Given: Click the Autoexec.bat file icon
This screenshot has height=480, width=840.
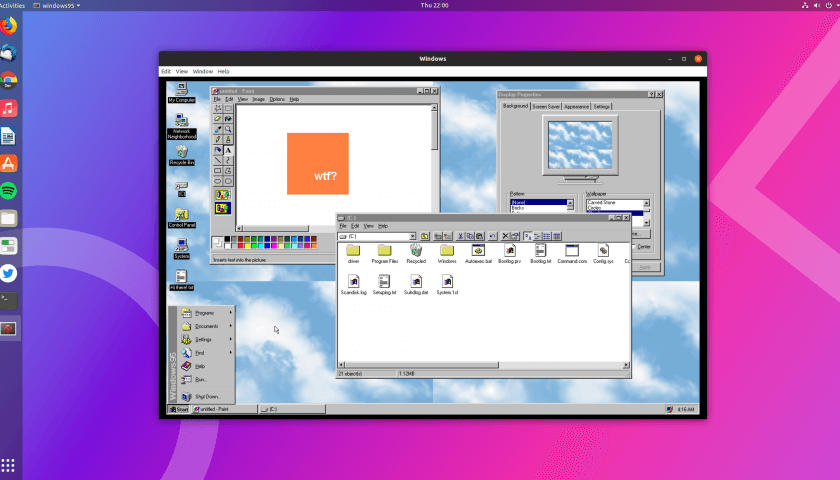Looking at the screenshot, I should (x=478, y=250).
